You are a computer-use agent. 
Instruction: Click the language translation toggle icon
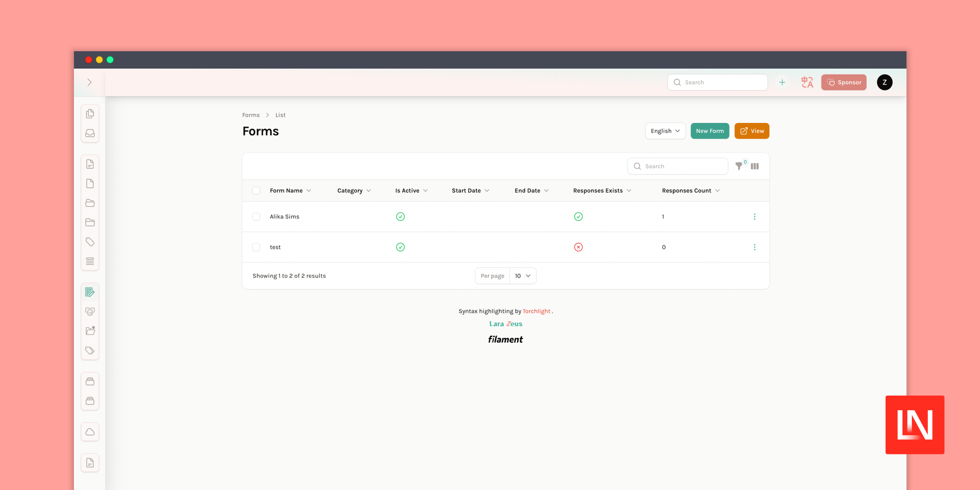(806, 82)
